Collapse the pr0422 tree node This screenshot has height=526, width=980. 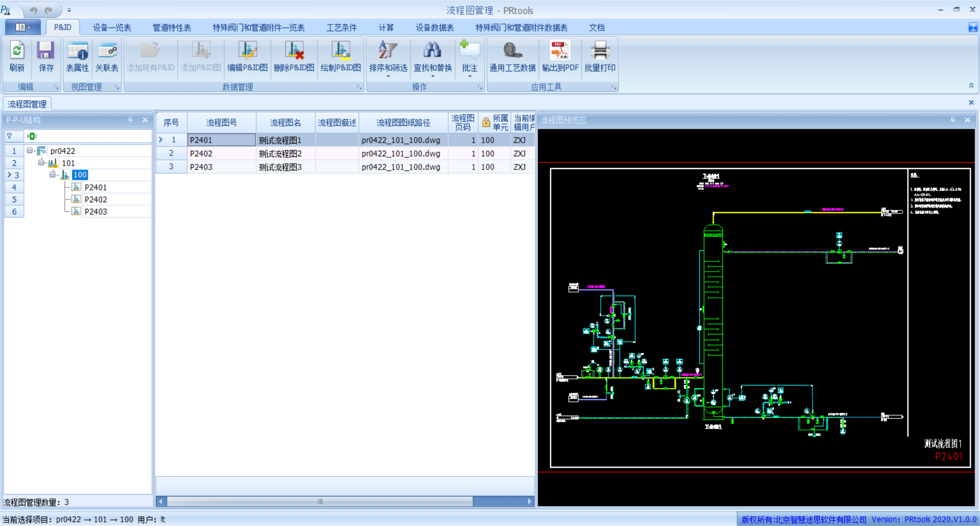tap(30, 151)
